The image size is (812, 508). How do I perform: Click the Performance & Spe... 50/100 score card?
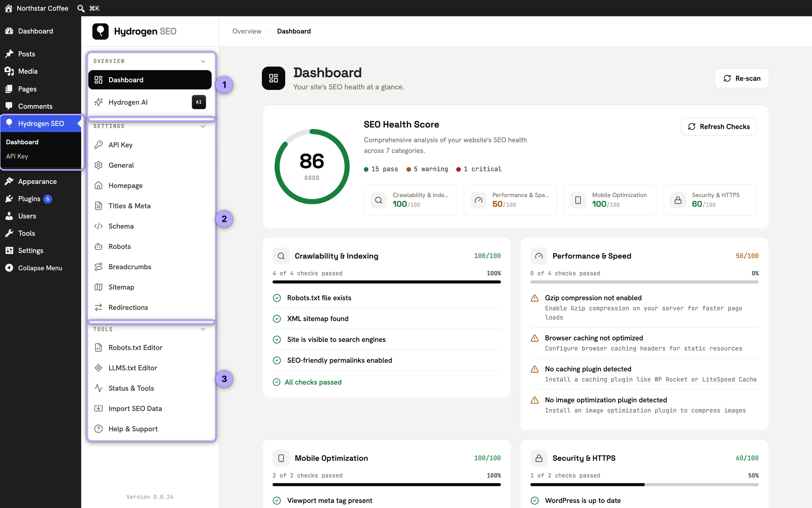(510, 200)
